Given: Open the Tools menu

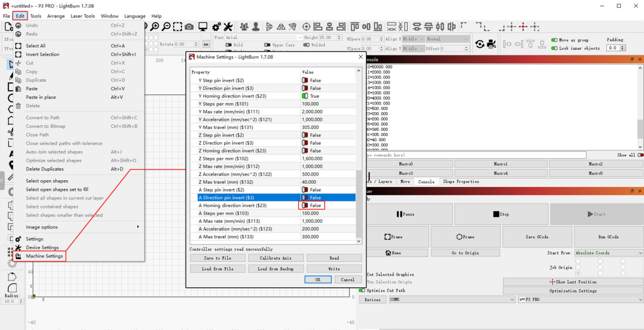Looking at the screenshot, I should pyautogui.click(x=36, y=16).
